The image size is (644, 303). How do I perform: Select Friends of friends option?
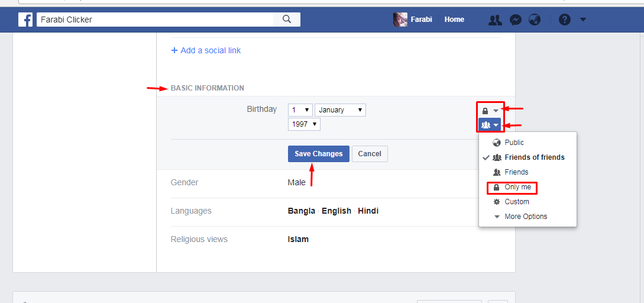coord(528,157)
